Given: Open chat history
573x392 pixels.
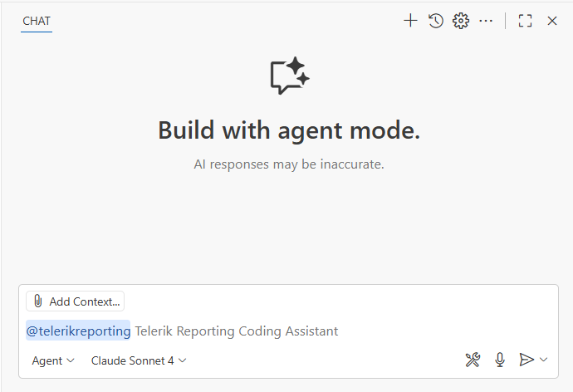Looking at the screenshot, I should click(x=436, y=21).
